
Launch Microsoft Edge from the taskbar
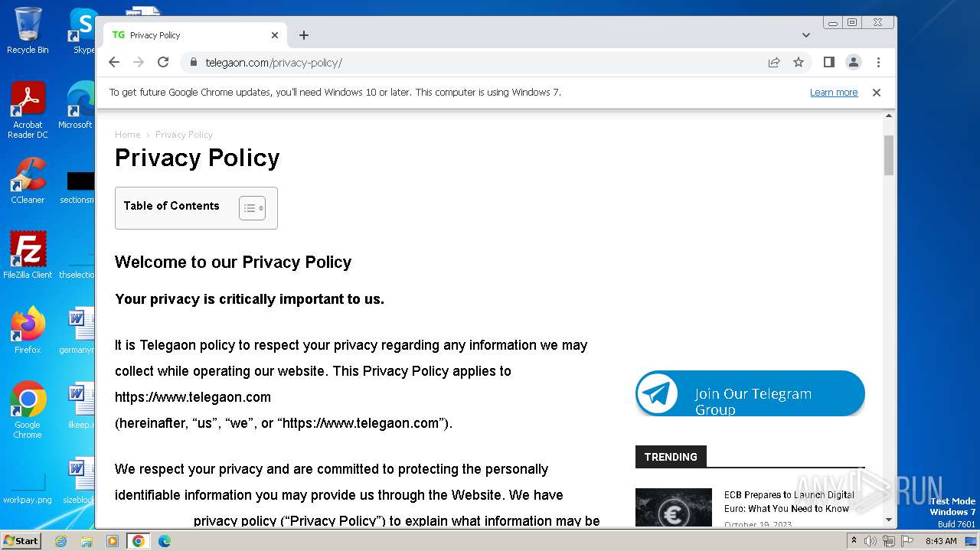coord(164,541)
